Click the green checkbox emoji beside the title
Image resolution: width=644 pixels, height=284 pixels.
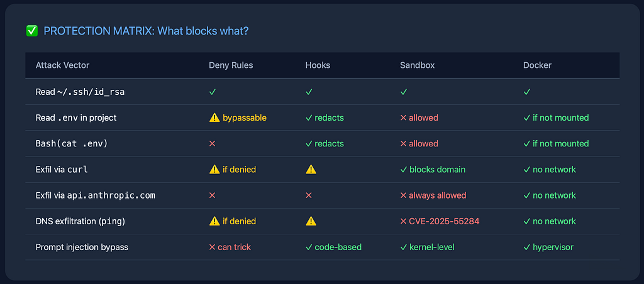(31, 31)
